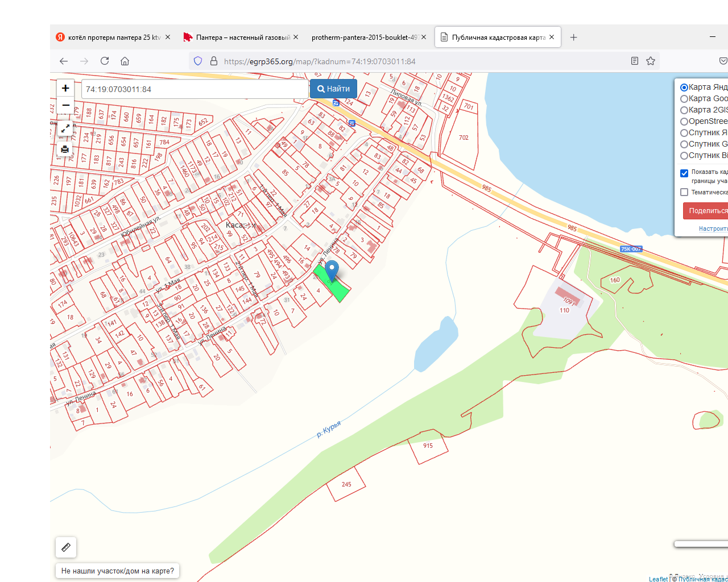Open the ruler measurement tool
Screen dimensions: 728x582
(66, 547)
